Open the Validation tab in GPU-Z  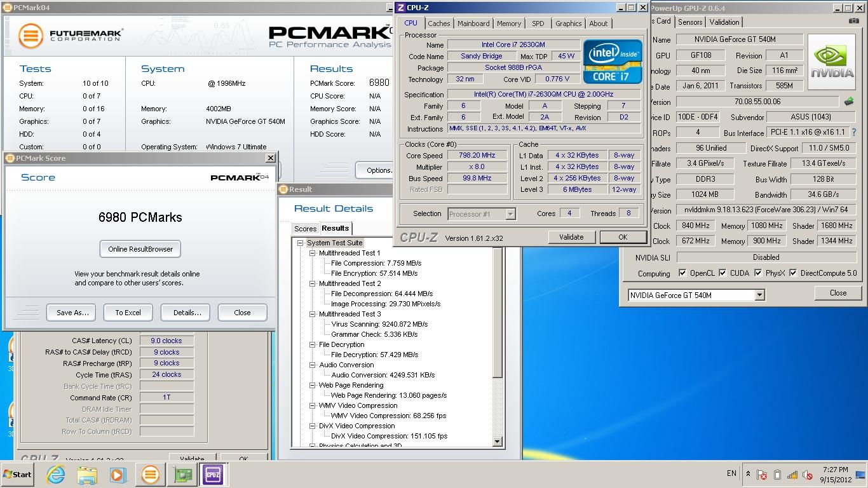point(724,22)
